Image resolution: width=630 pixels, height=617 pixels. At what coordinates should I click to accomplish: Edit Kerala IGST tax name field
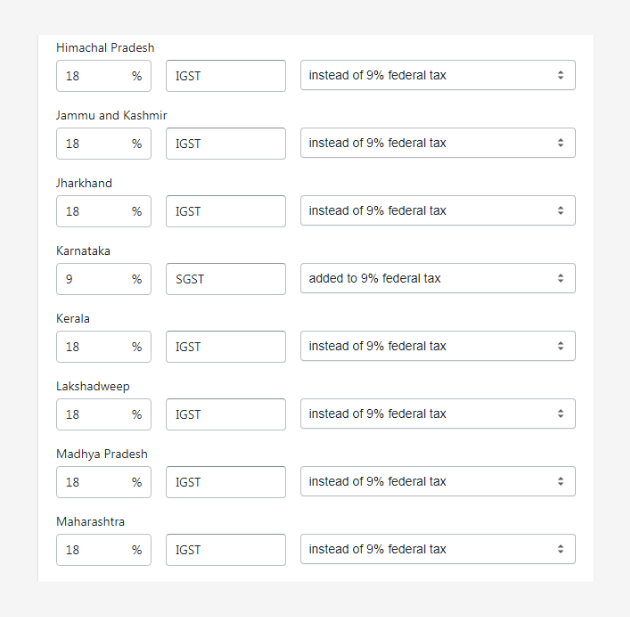[226, 347]
